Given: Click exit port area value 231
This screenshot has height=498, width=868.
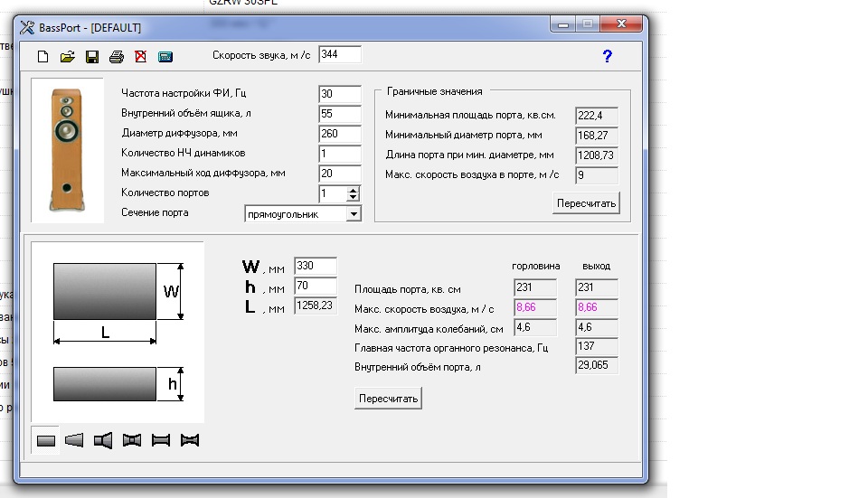Looking at the screenshot, I should (x=597, y=287).
